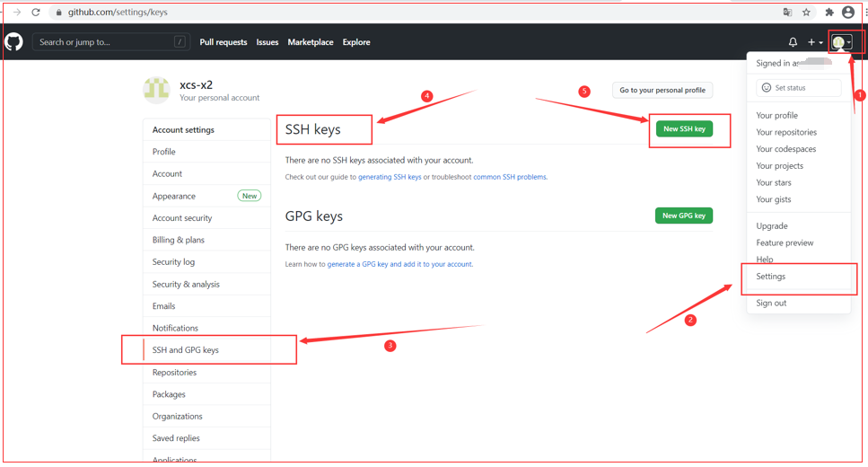Select Profile in settings sidebar
868x467 pixels.
point(206,152)
